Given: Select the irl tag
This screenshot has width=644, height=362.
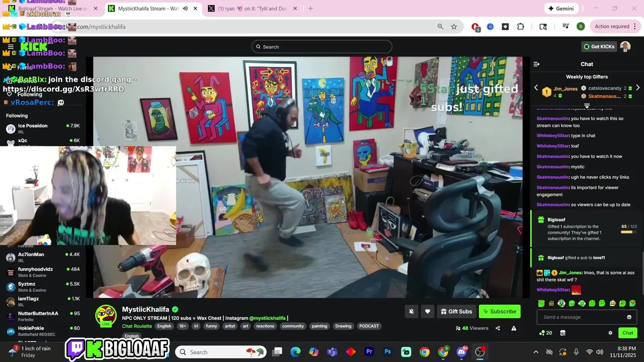Looking at the screenshot, I should [x=196, y=326].
